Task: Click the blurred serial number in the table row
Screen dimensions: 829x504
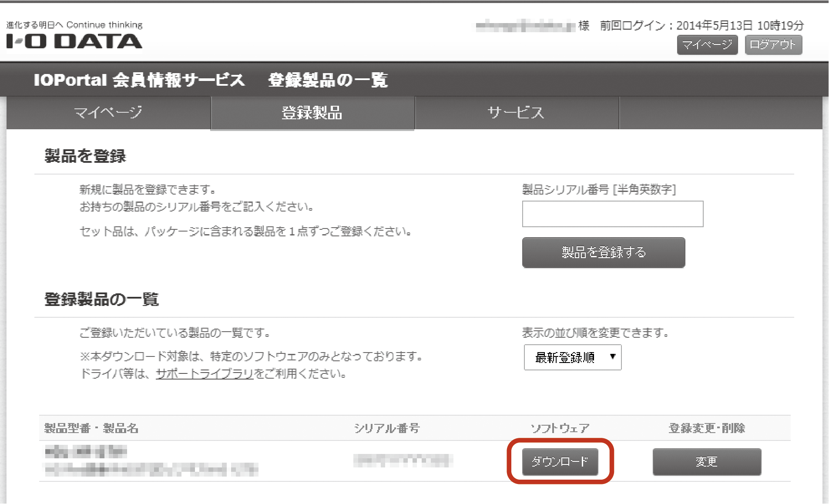Action: [x=403, y=460]
